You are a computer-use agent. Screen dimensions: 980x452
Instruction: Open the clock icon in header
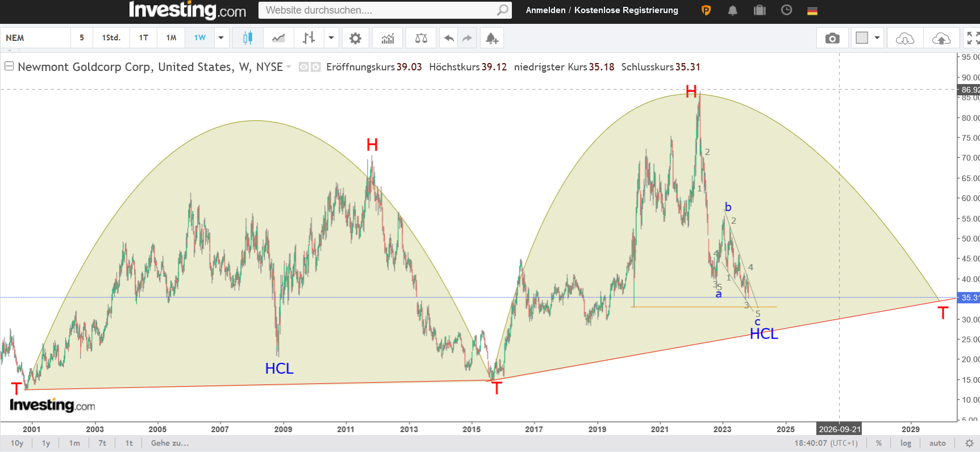(x=786, y=10)
